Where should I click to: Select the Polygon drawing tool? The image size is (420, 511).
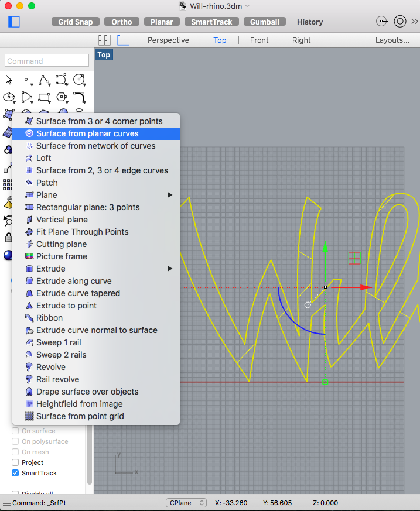pos(62,97)
